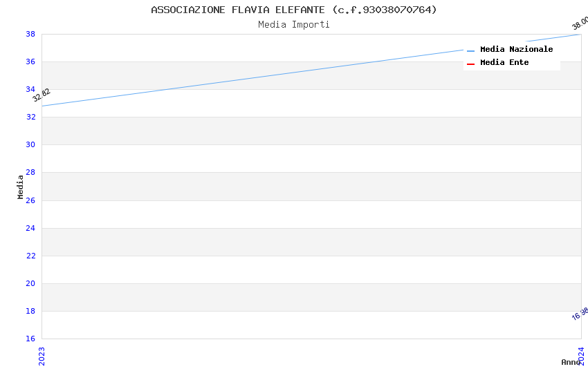Click the 30 y-axis tick label

point(30,145)
